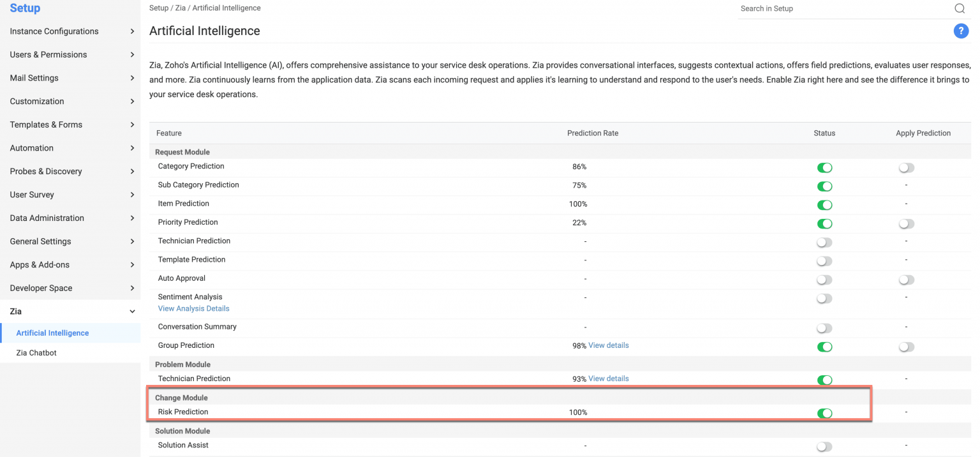
Task: Enable Apply Prediction for Auto Approval
Action: pos(906,280)
